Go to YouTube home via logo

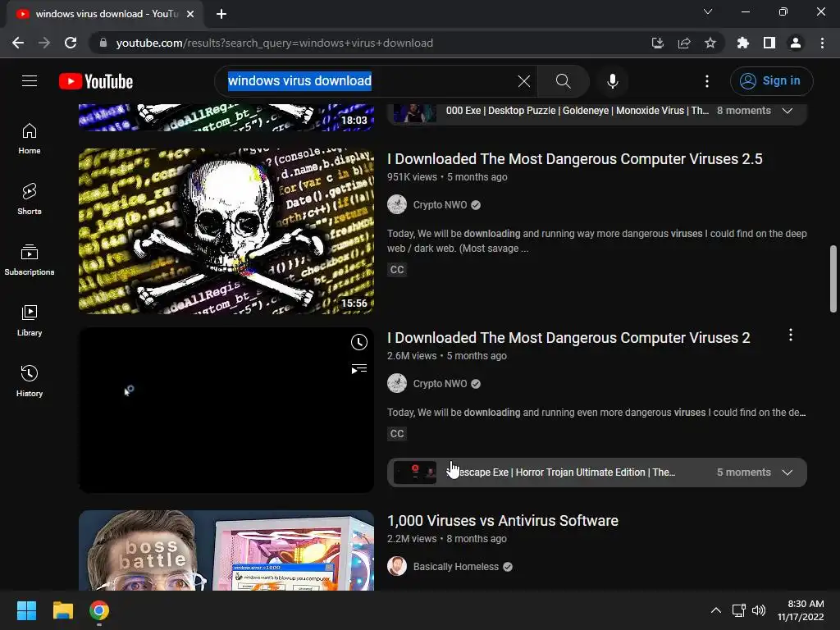click(96, 81)
